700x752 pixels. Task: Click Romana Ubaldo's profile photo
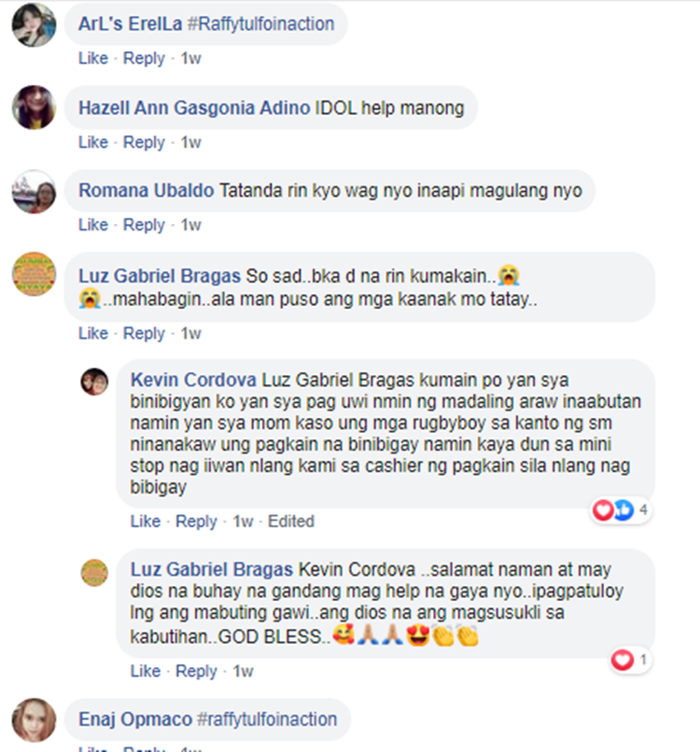34,191
